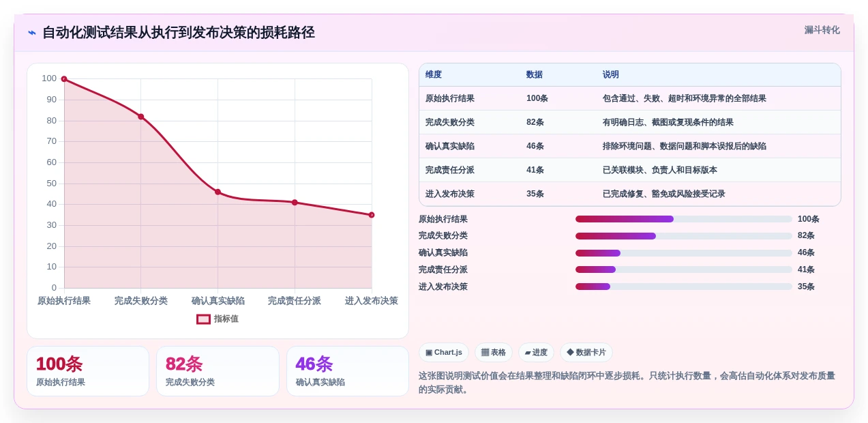Click x-axis label 确认真实缺陷
This screenshot has width=868, height=423.
[x=218, y=301]
